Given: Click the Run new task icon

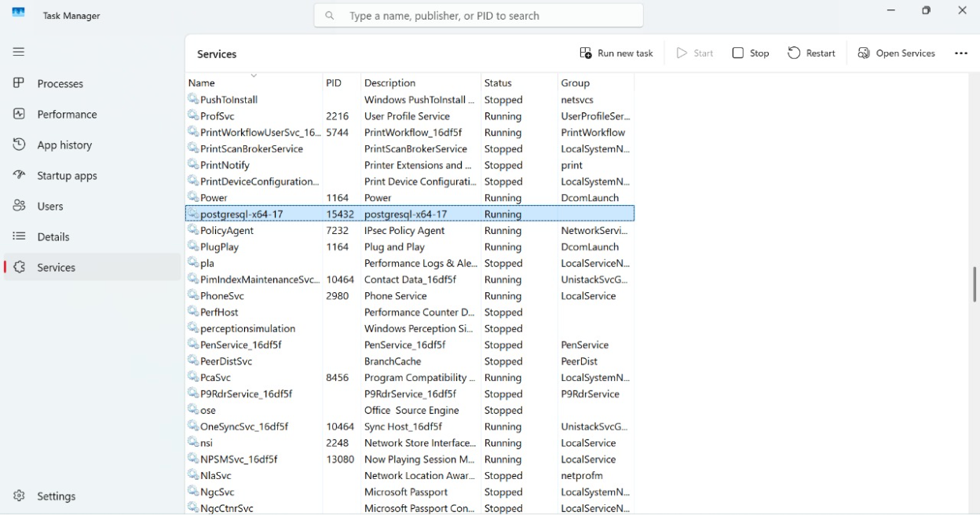Looking at the screenshot, I should (586, 53).
